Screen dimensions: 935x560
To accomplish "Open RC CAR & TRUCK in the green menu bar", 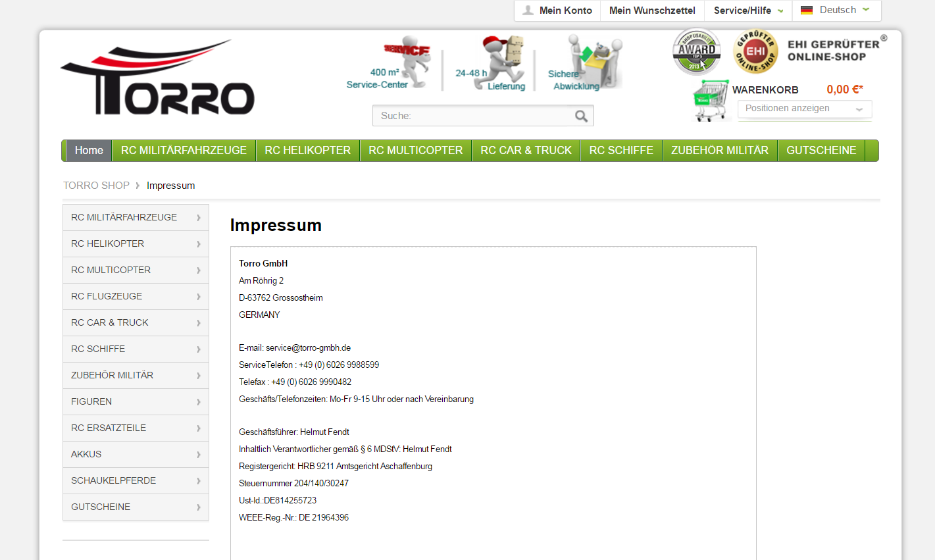I will click(x=526, y=151).
